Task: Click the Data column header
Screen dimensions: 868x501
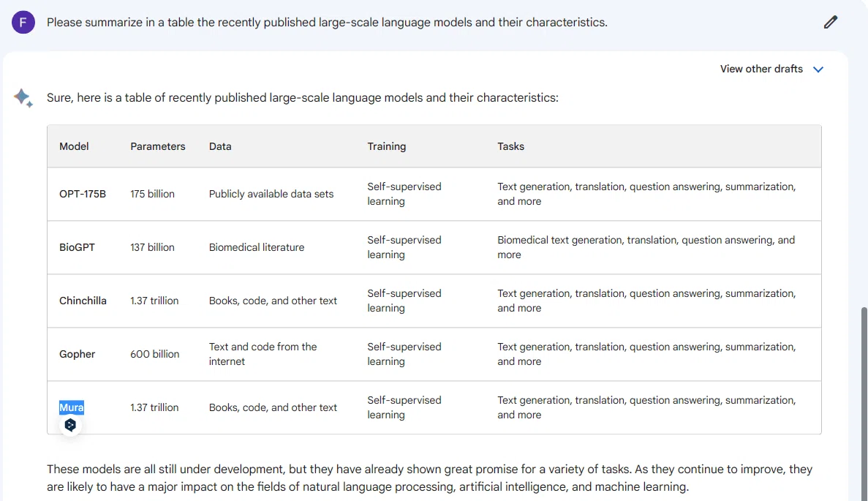Action: tap(220, 146)
